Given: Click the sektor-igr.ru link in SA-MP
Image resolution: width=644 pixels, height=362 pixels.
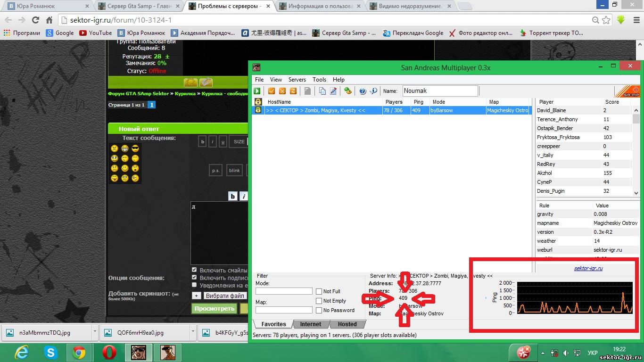Looking at the screenshot, I should pos(588,268).
